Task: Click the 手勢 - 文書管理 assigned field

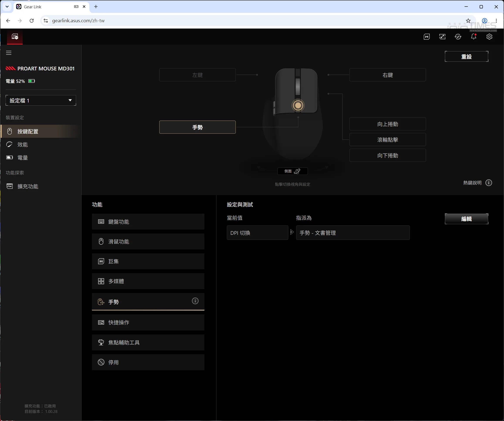Action: coord(353,233)
